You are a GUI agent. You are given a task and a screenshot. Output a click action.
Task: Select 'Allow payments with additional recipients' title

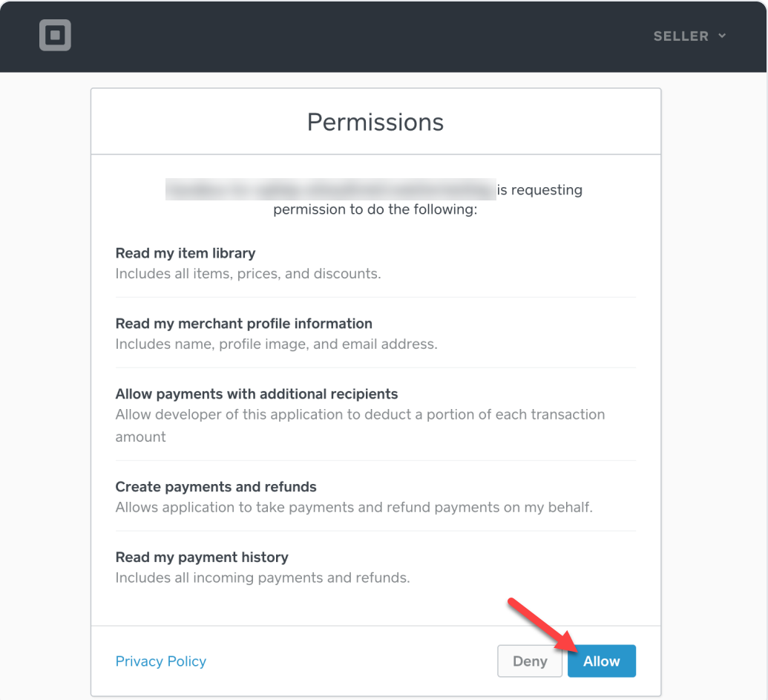257,394
